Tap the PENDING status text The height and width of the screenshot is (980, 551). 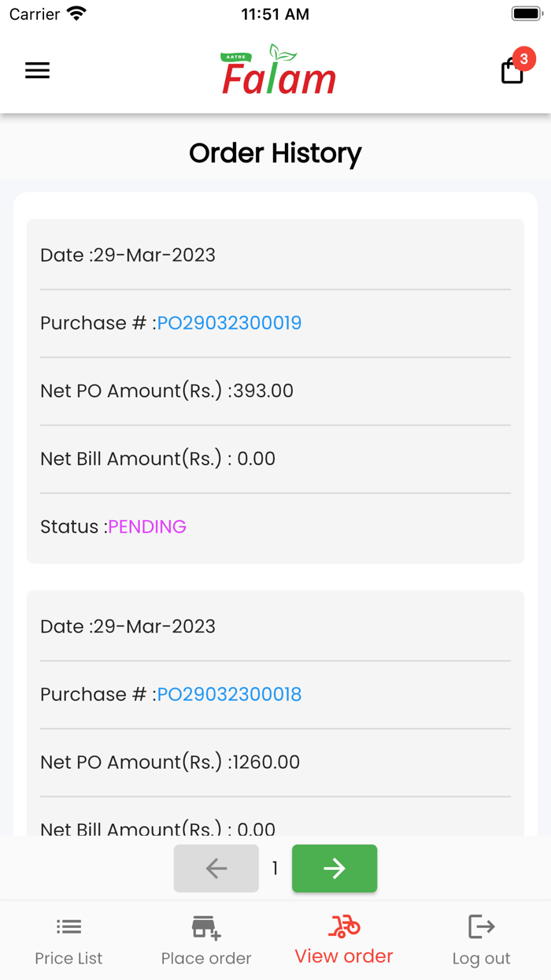pyautogui.click(x=147, y=526)
